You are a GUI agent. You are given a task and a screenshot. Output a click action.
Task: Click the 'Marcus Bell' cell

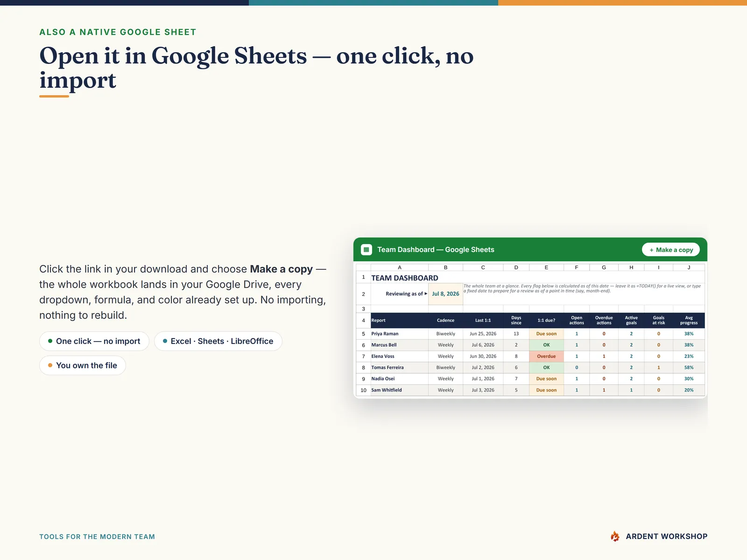tap(400, 345)
